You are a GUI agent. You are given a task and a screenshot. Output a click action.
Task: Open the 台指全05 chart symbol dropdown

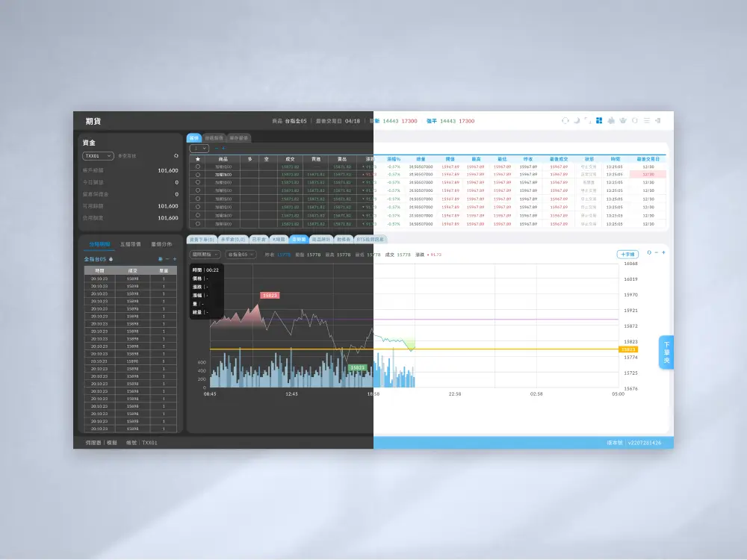pos(242,255)
